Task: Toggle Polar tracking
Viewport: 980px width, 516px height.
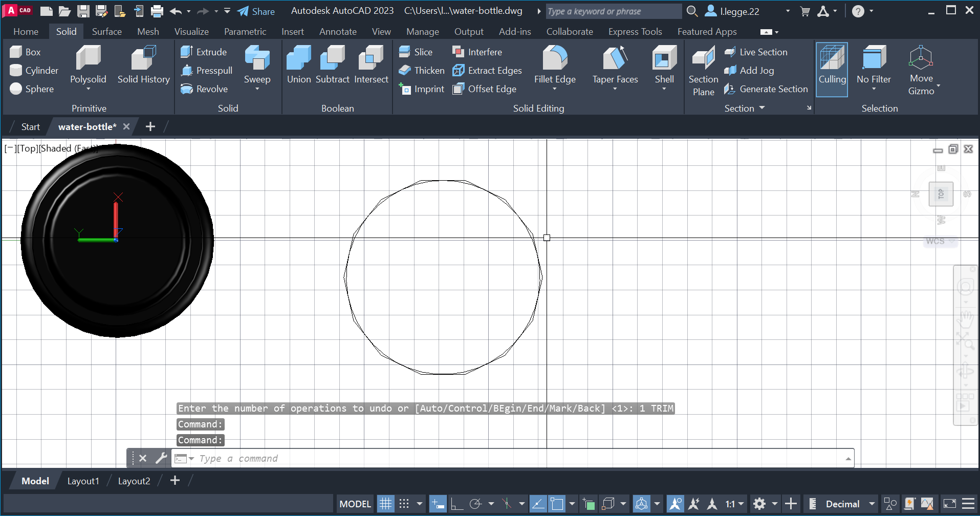Action: (475, 504)
